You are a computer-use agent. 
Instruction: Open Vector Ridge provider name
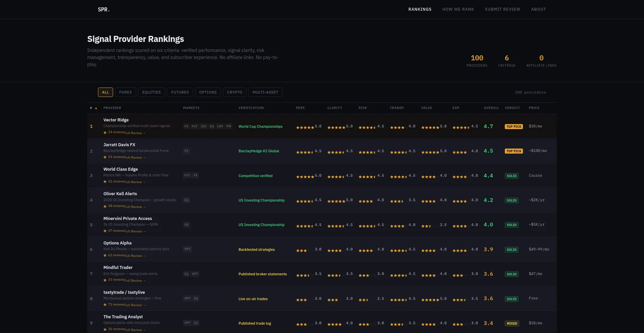coord(116,120)
